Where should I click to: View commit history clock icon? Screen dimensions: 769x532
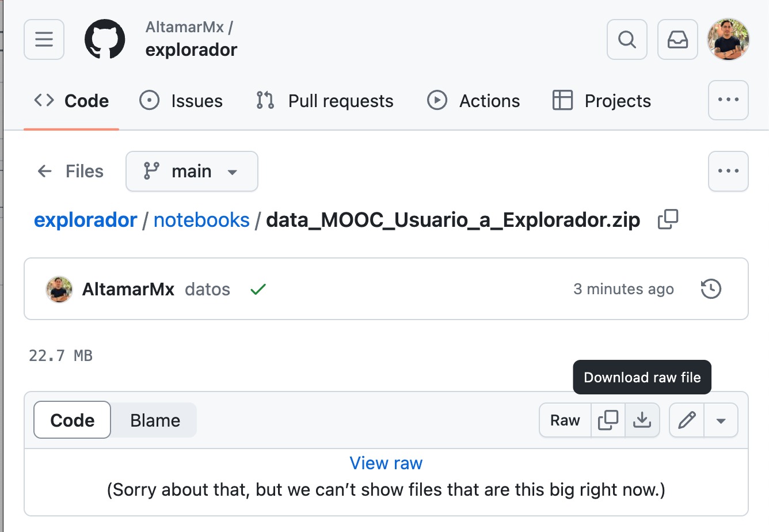click(711, 289)
